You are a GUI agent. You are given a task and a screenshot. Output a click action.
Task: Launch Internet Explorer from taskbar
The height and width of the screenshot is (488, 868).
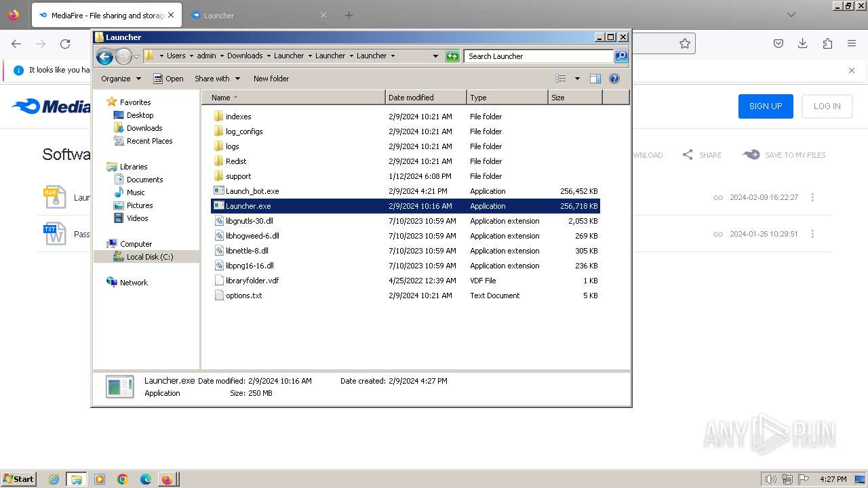pos(54,479)
